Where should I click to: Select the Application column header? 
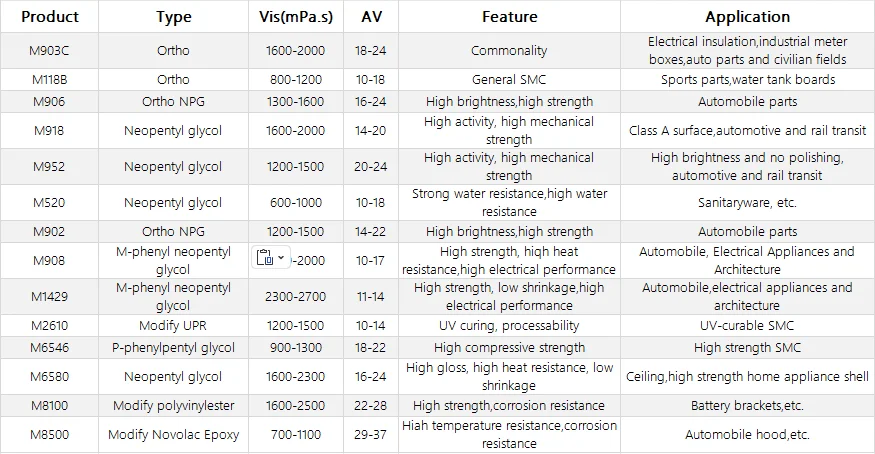[747, 16]
